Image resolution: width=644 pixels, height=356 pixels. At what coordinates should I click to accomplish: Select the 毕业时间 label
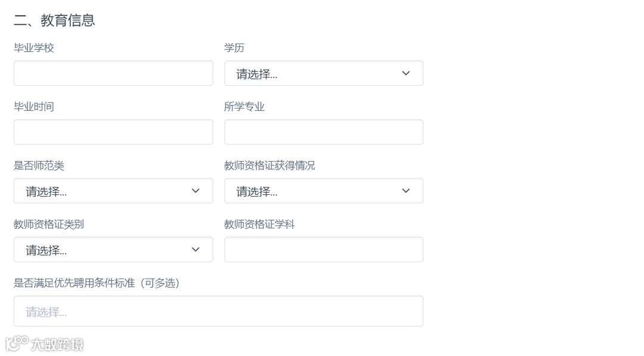coord(34,107)
